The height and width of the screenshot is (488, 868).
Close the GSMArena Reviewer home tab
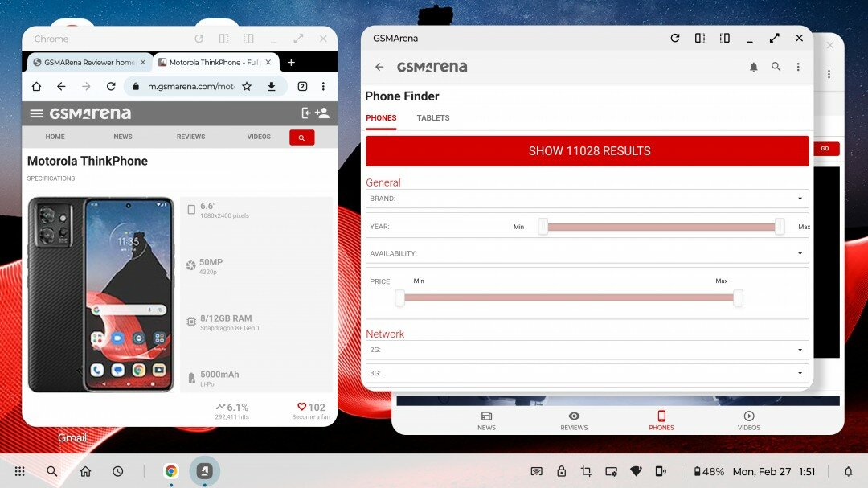tap(143, 63)
